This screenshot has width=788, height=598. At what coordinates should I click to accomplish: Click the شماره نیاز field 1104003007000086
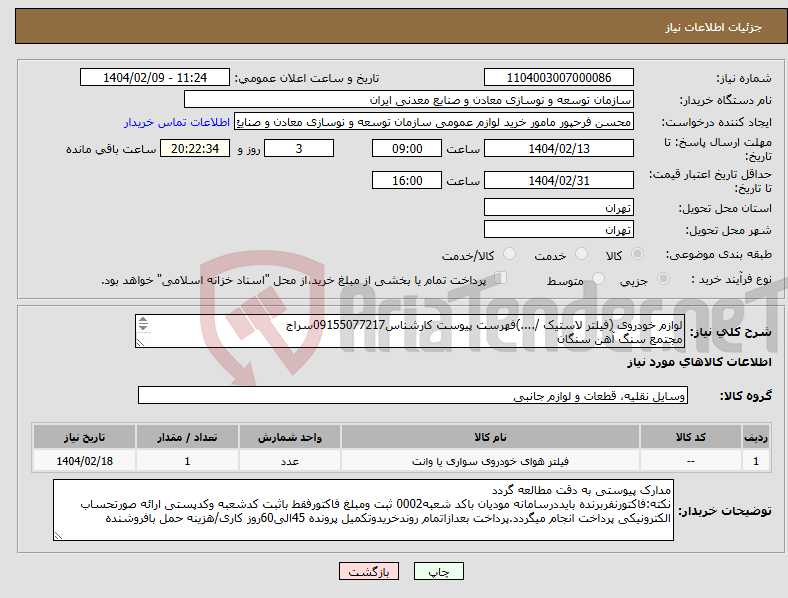tap(558, 78)
